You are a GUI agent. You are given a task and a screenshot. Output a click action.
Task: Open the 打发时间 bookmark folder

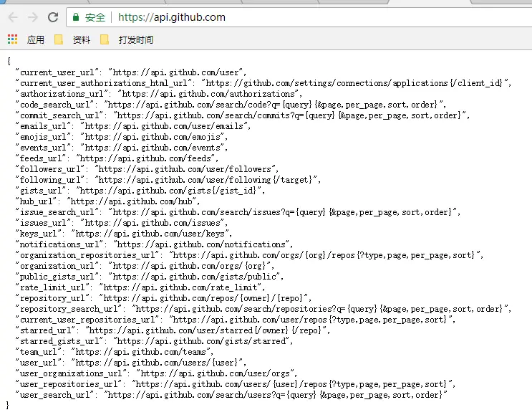127,39
